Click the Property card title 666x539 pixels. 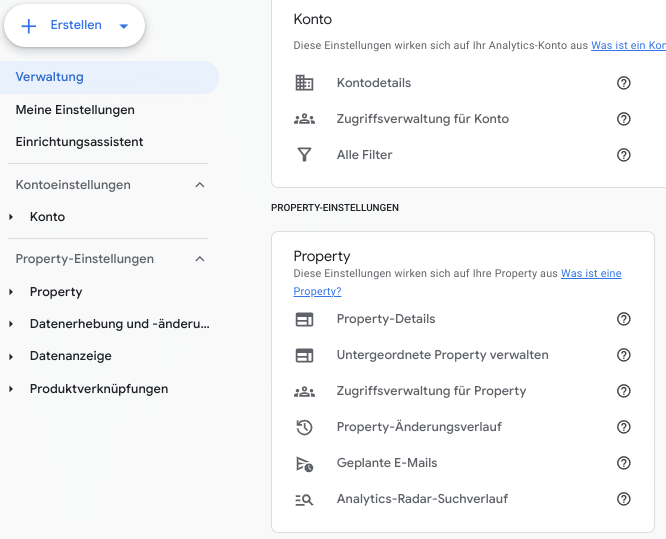[322, 257]
